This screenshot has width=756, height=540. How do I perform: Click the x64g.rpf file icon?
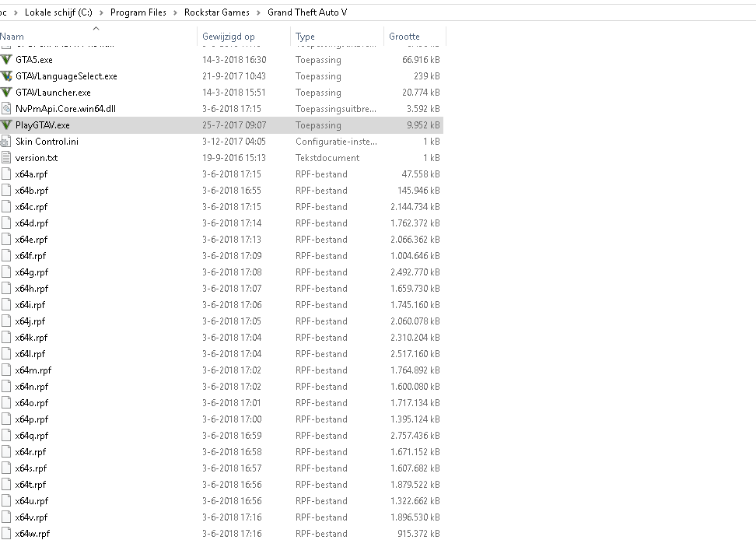coord(6,272)
